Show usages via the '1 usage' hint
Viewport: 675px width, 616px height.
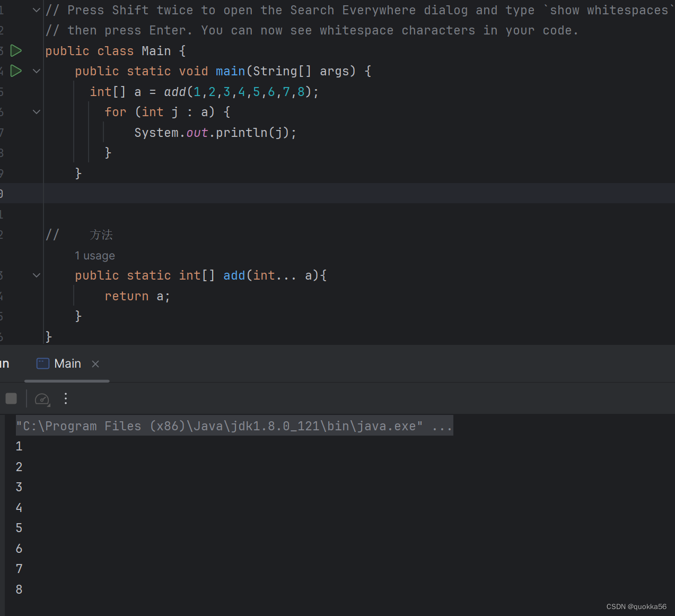[x=95, y=256]
